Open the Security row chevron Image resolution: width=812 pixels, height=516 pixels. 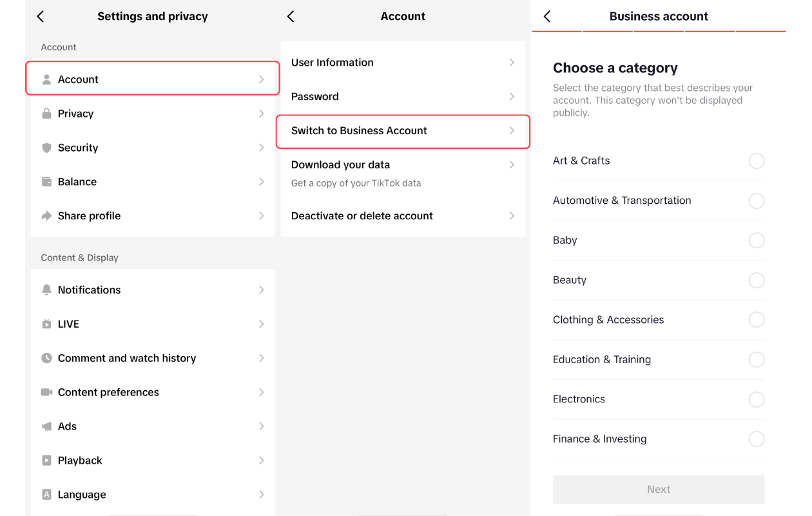click(262, 148)
